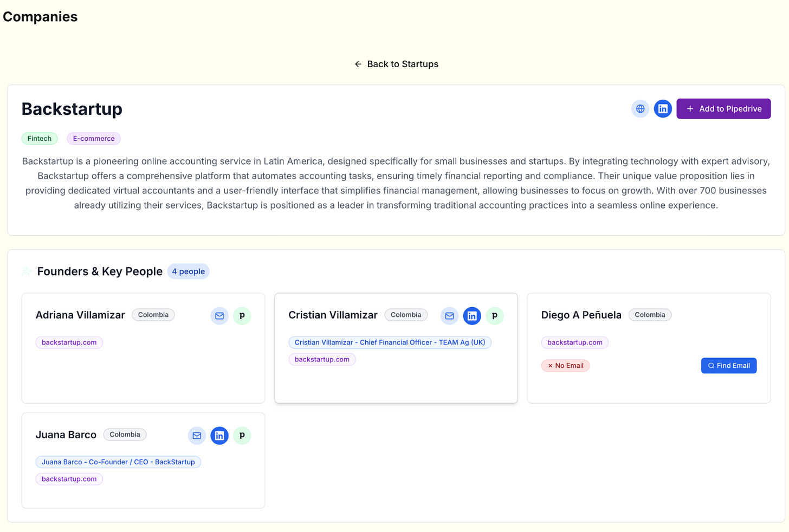Click Colombia badge next to Diego A Peñuela

pos(650,315)
